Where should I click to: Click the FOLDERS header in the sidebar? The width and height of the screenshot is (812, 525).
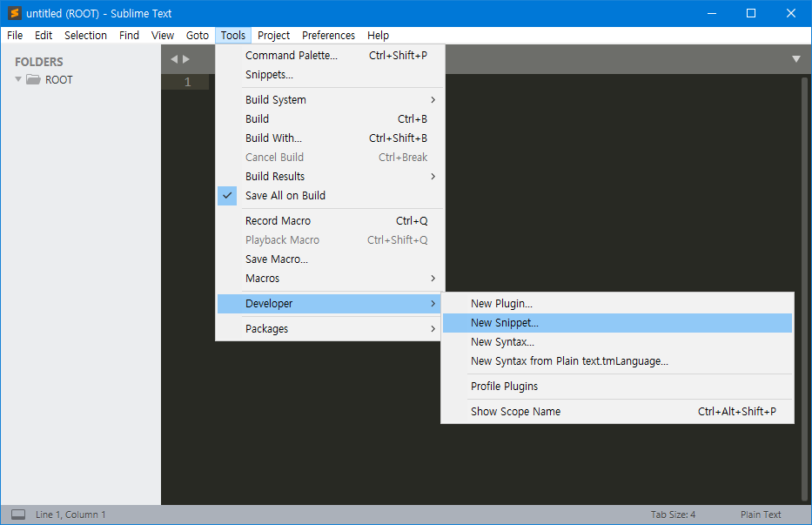pos(39,62)
